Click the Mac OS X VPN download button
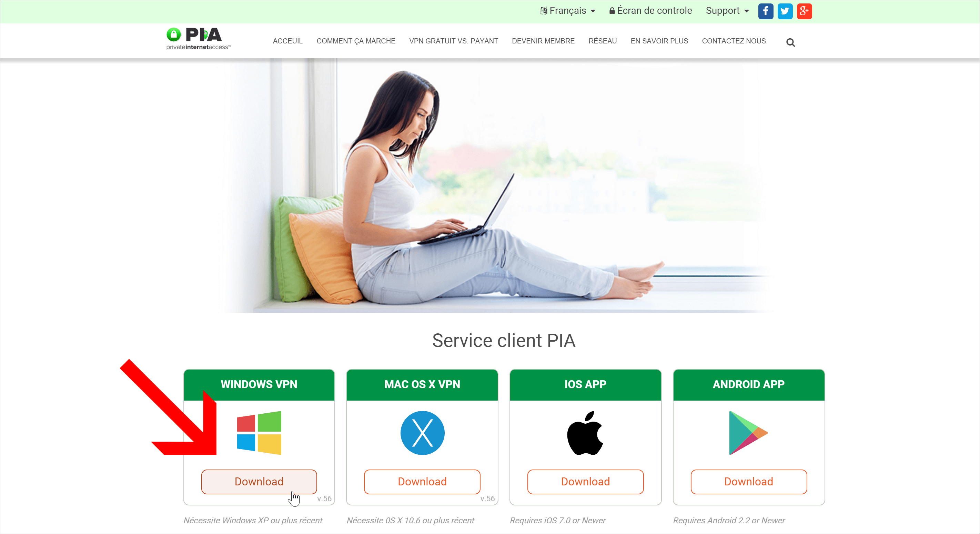Image resolution: width=980 pixels, height=534 pixels. click(x=422, y=481)
